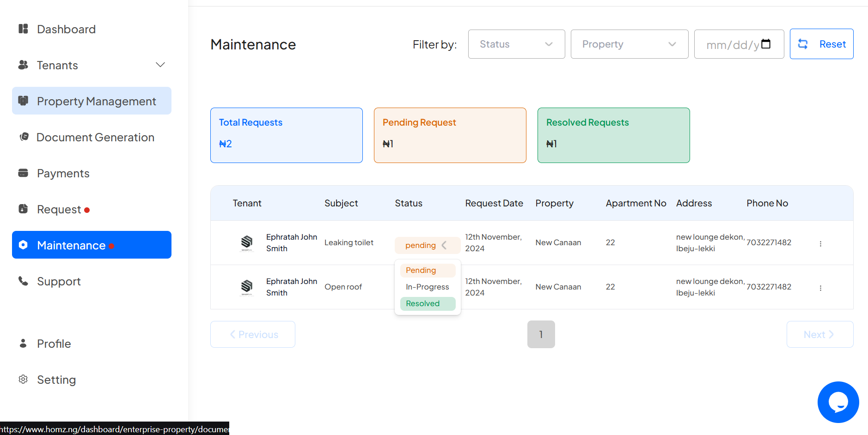
Task: Select Maintenance in sidebar
Action: [x=92, y=245]
